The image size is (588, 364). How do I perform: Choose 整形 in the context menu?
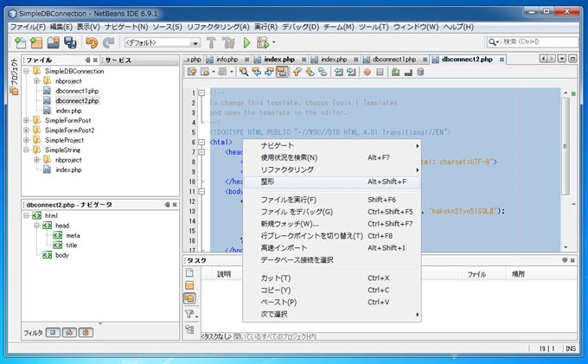[x=332, y=182]
